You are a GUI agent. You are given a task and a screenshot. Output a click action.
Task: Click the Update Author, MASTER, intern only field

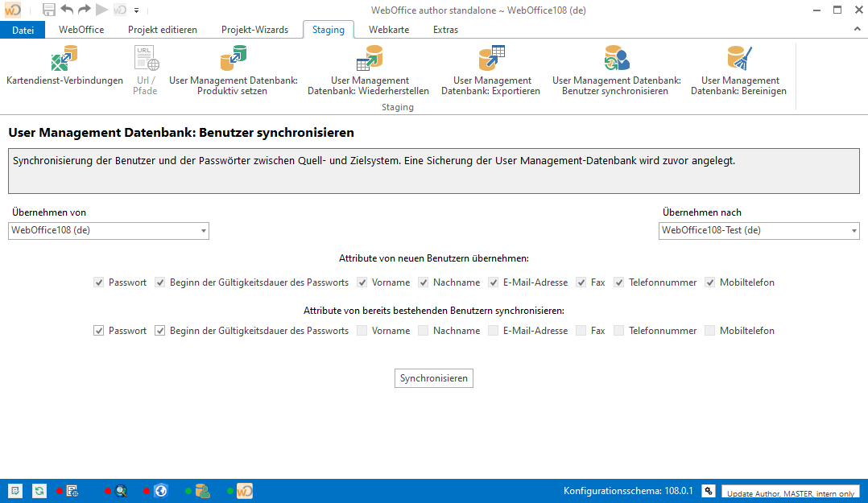tap(790, 492)
